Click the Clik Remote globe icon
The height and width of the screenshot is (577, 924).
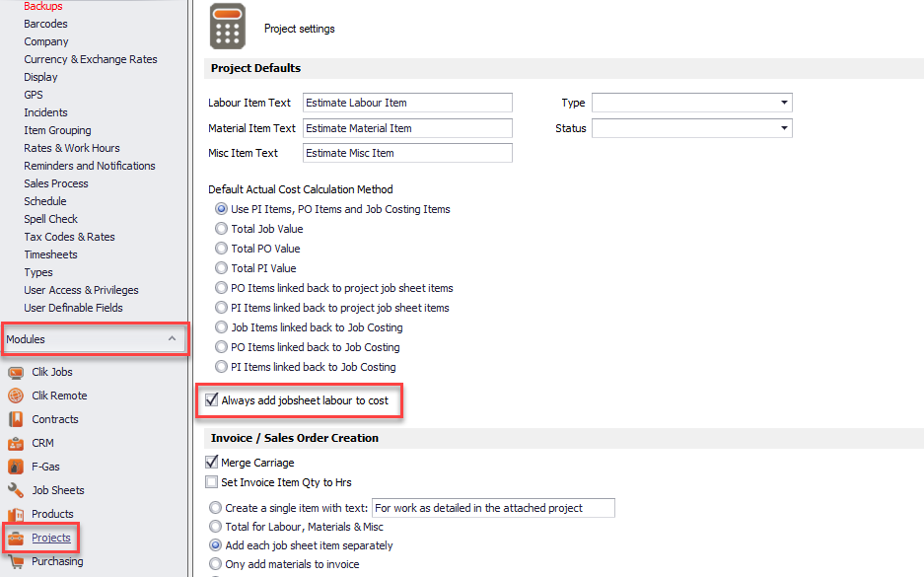(x=16, y=397)
